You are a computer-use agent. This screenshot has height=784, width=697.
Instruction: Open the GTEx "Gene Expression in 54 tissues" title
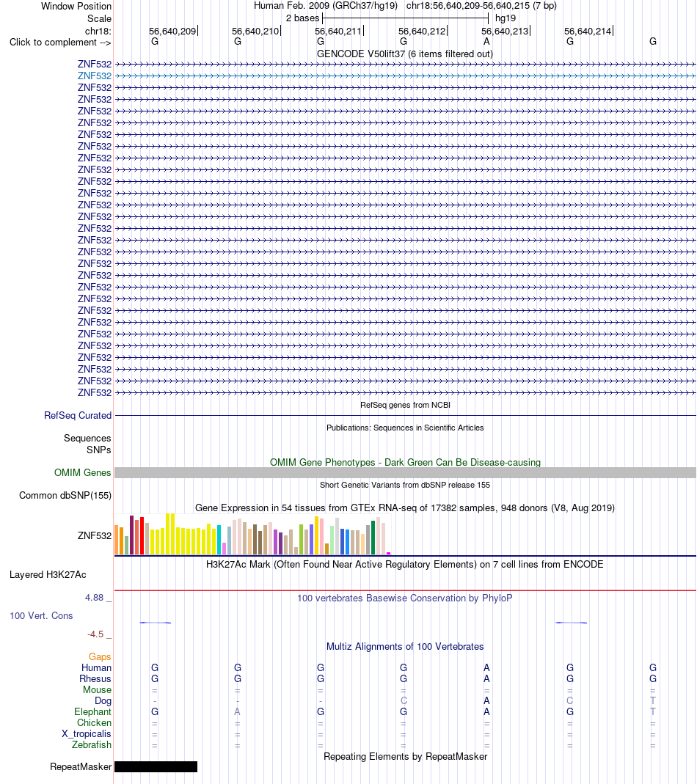[405, 508]
